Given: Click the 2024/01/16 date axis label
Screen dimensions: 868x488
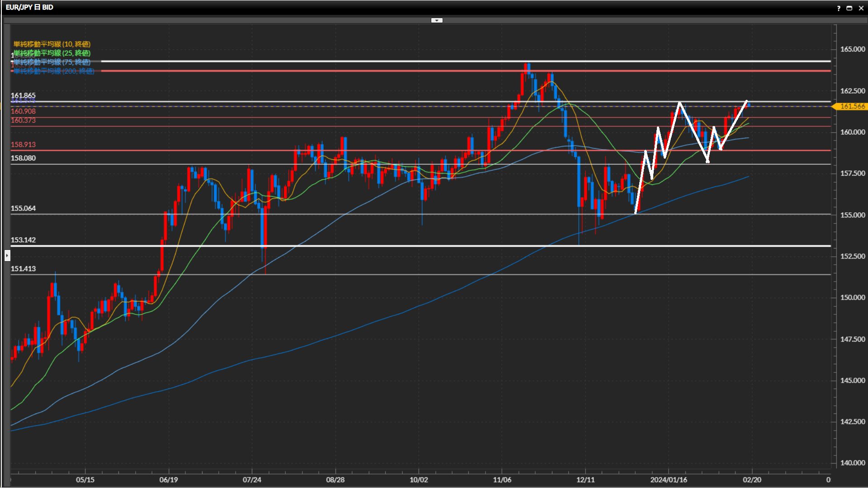Looking at the screenshot, I should 669,479.
